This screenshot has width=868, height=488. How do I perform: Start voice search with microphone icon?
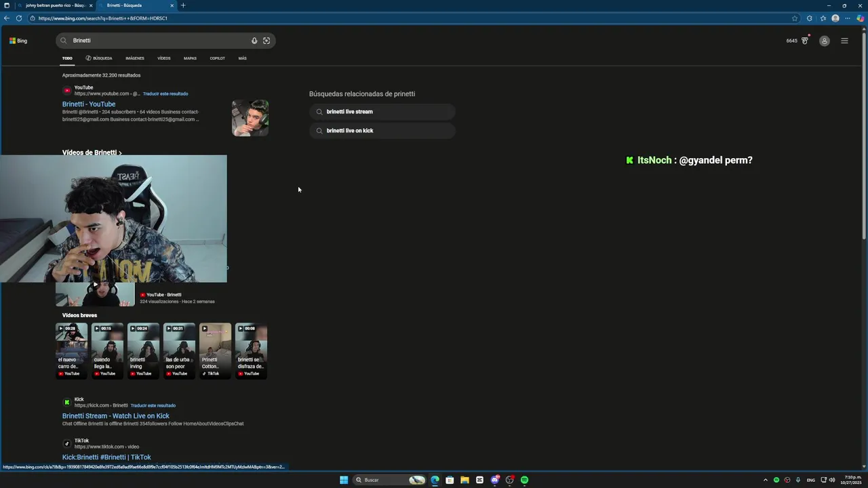[254, 41]
